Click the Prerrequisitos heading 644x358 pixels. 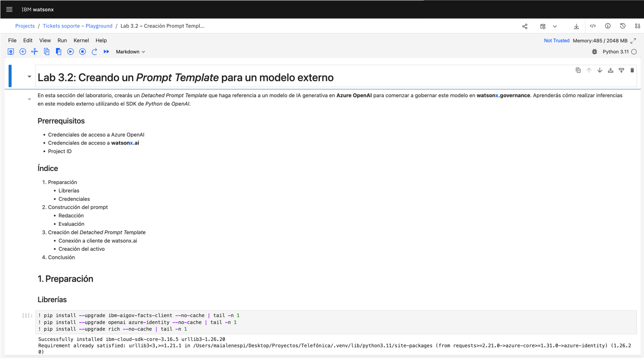tap(61, 121)
